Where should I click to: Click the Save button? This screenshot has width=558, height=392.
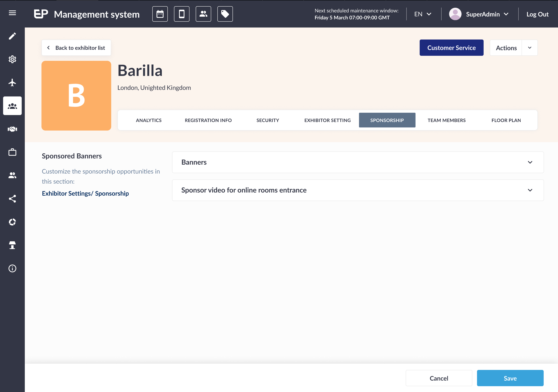tap(510, 378)
